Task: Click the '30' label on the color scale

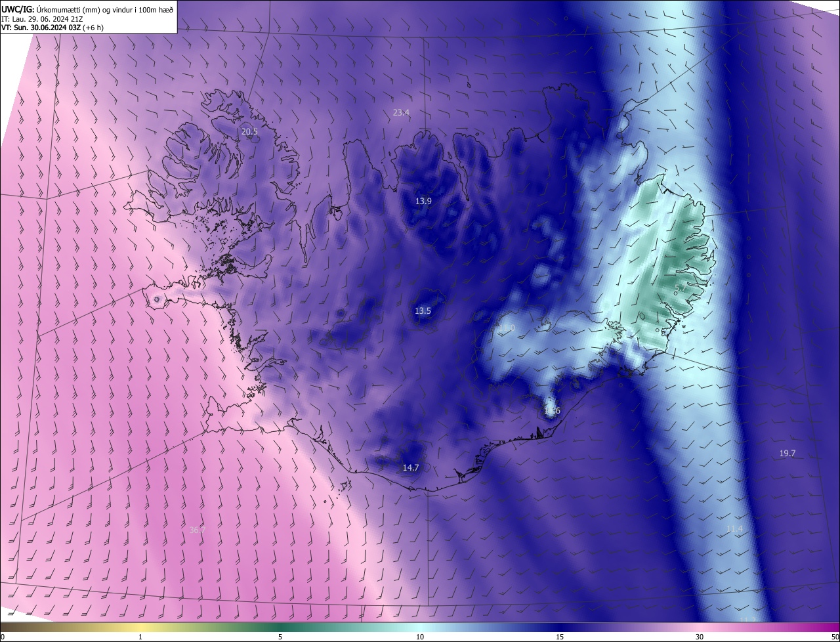Action: 700,637
